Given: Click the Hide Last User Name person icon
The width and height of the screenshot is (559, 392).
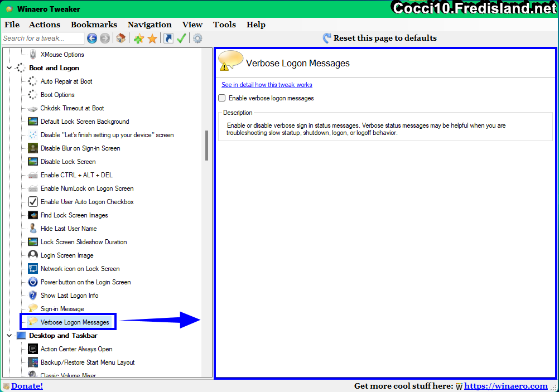Looking at the screenshot, I should 33,229.
